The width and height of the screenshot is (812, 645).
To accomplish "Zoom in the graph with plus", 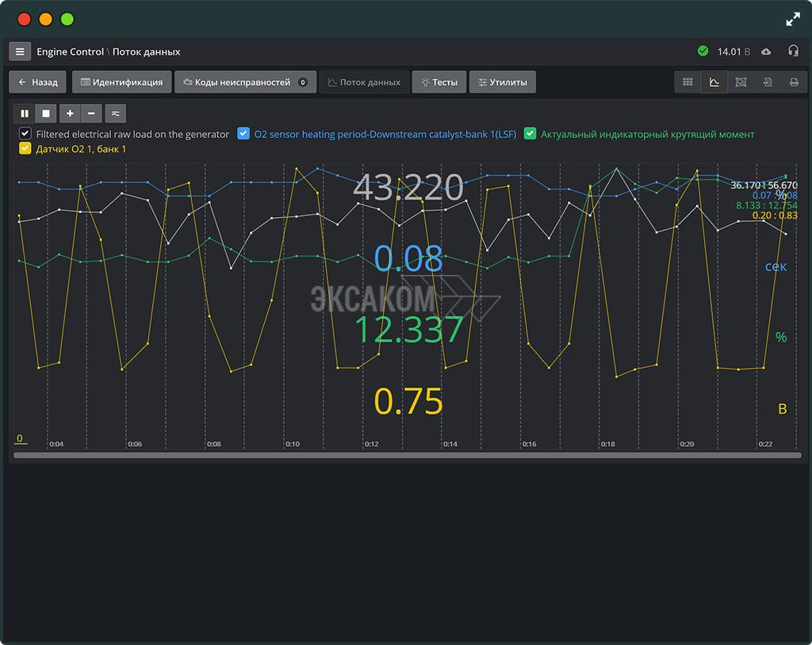I will tap(70, 113).
